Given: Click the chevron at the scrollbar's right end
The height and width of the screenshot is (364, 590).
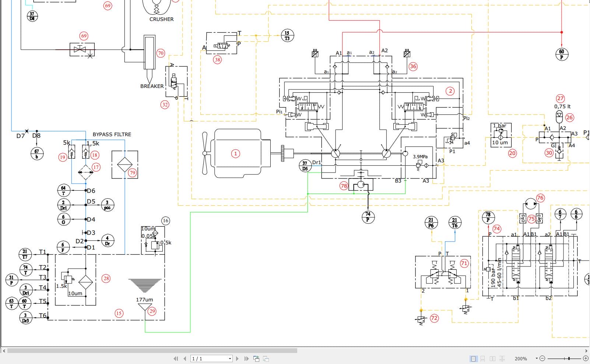Looking at the screenshot, I should pyautogui.click(x=586, y=350).
